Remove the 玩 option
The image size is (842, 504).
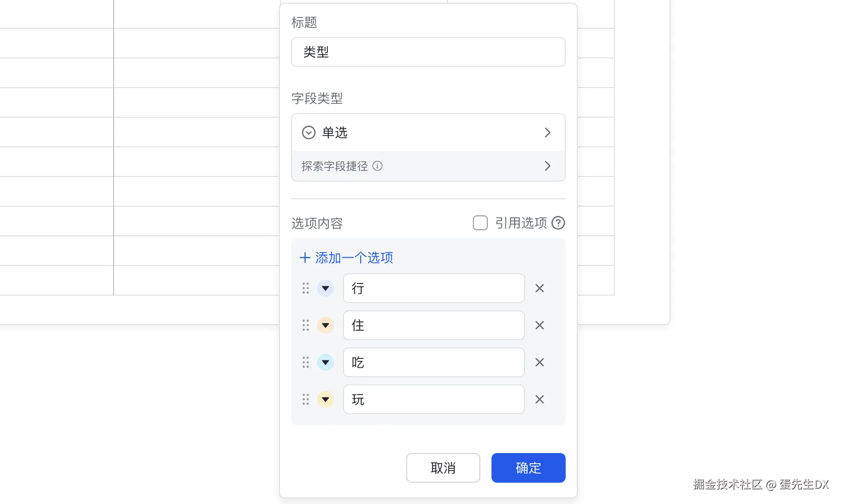539,399
